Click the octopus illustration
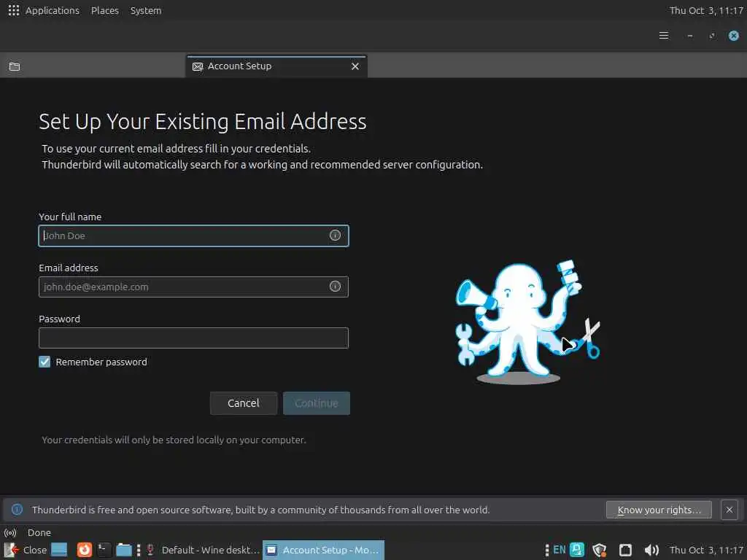 click(527, 322)
